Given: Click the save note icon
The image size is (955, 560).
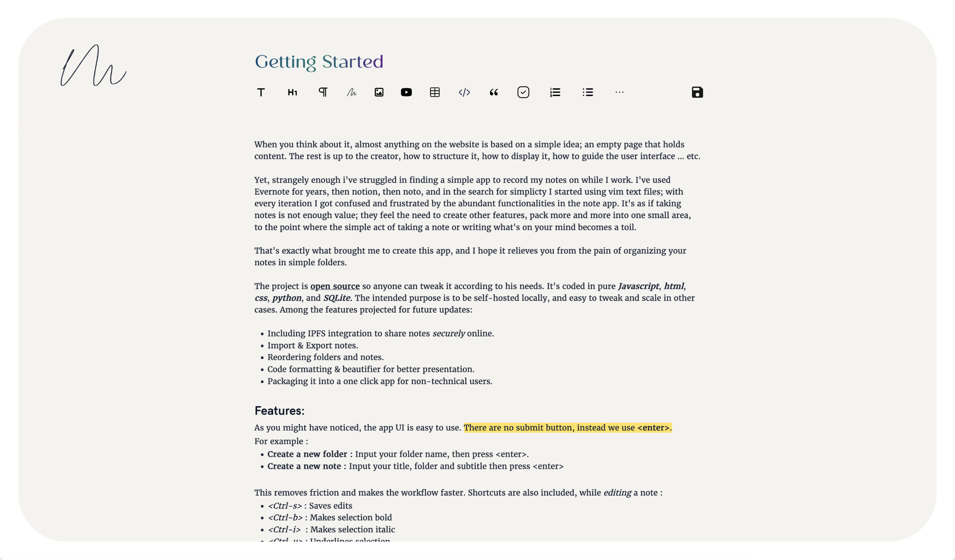Looking at the screenshot, I should [697, 92].
